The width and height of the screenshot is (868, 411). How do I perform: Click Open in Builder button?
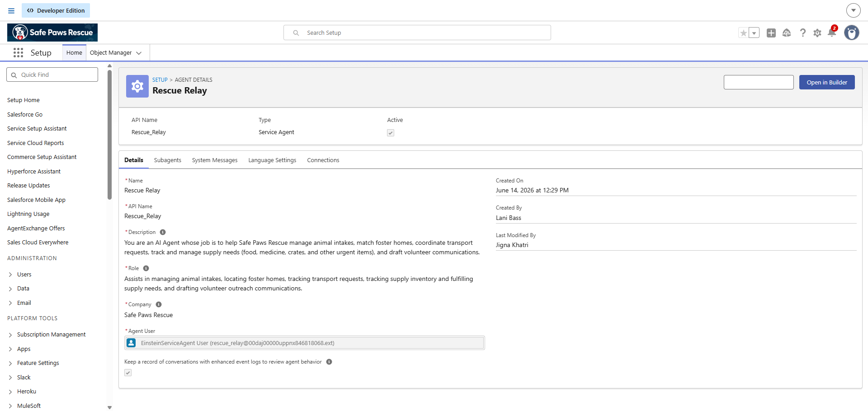tap(827, 82)
